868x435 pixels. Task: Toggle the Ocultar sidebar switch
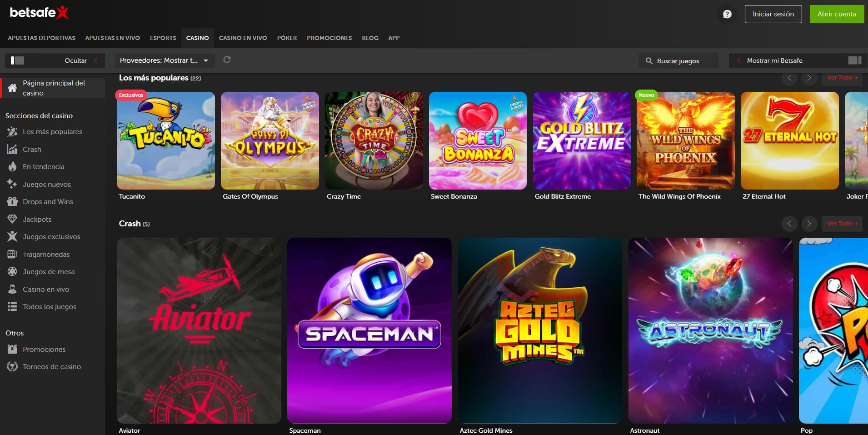(17, 60)
